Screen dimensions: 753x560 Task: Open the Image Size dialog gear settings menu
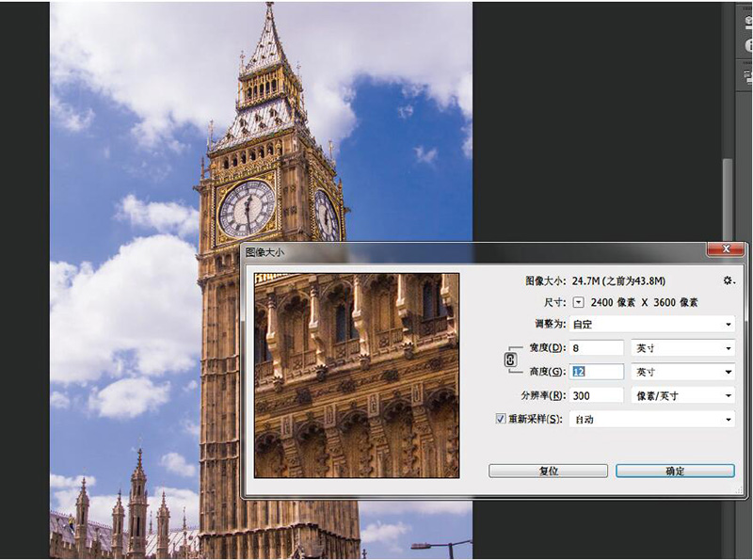click(729, 280)
